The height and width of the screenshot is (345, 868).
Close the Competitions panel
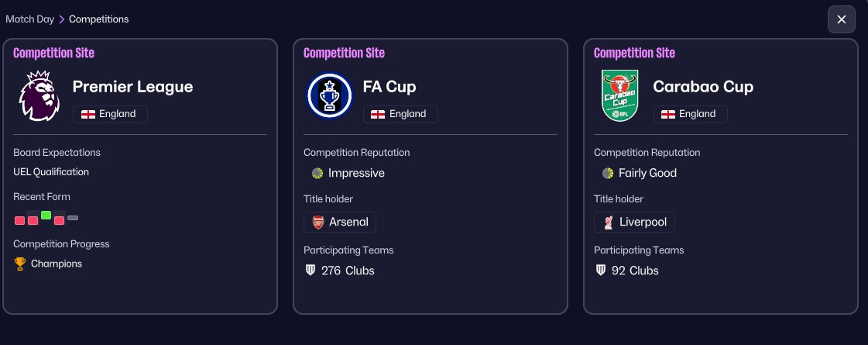841,19
